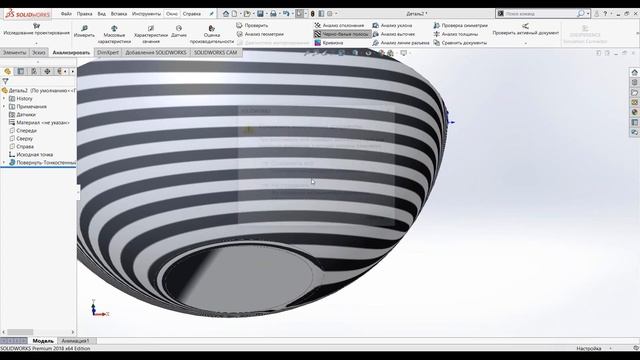Open Mass Properties (Массовые характеристики)
Viewport: 640px width, 360px height.
[x=114, y=34]
